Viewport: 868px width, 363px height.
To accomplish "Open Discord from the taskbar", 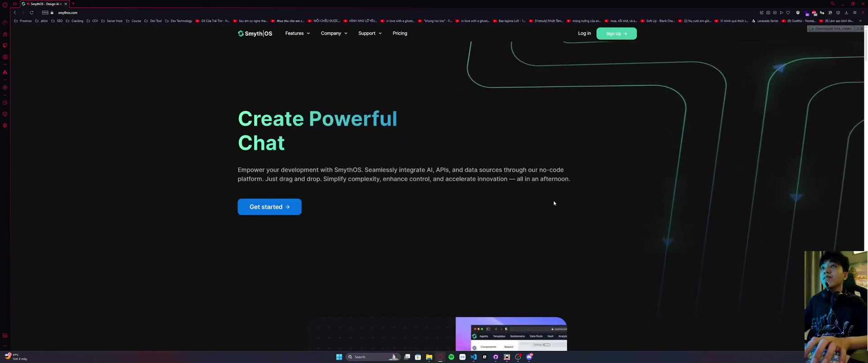I will (x=529, y=357).
